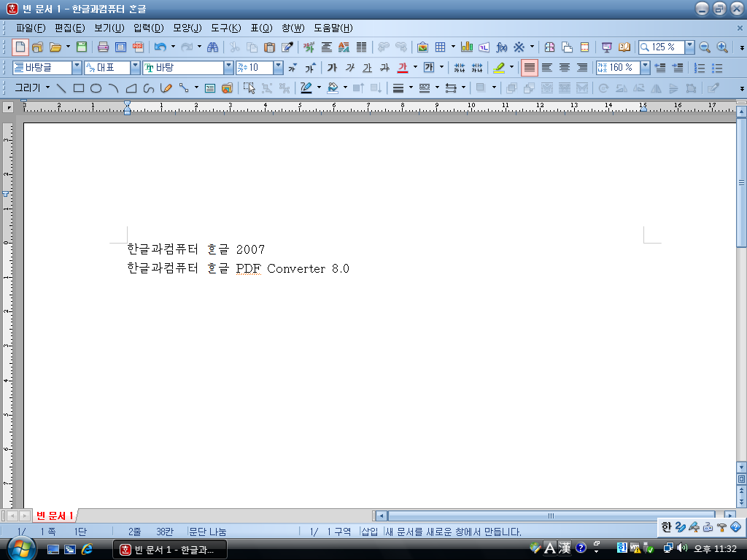Insert a table with the grid icon
Screen dimensions: 747x560
point(440,47)
